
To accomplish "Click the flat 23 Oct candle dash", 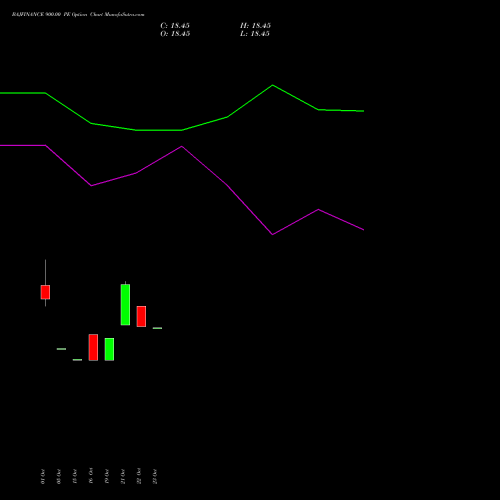I will coord(157,328).
